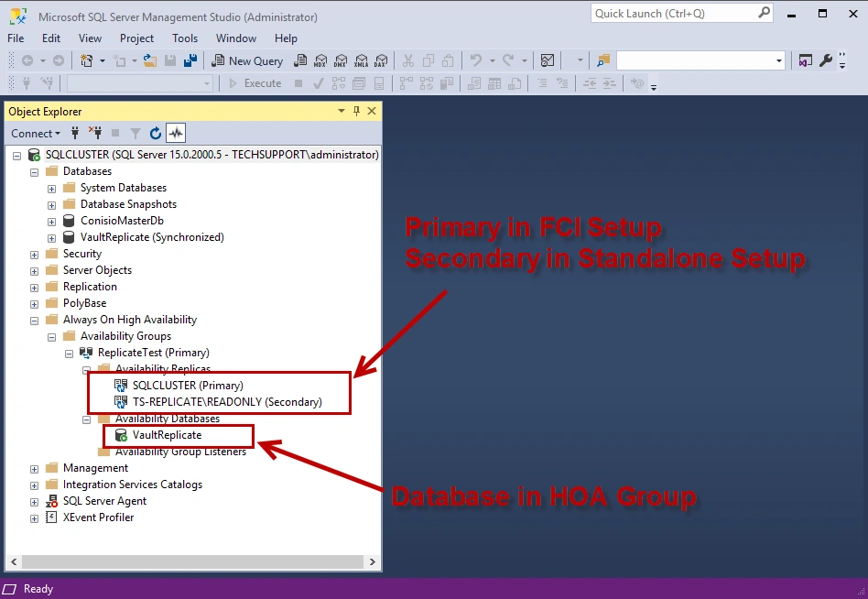Open the Project menu

tap(136, 38)
